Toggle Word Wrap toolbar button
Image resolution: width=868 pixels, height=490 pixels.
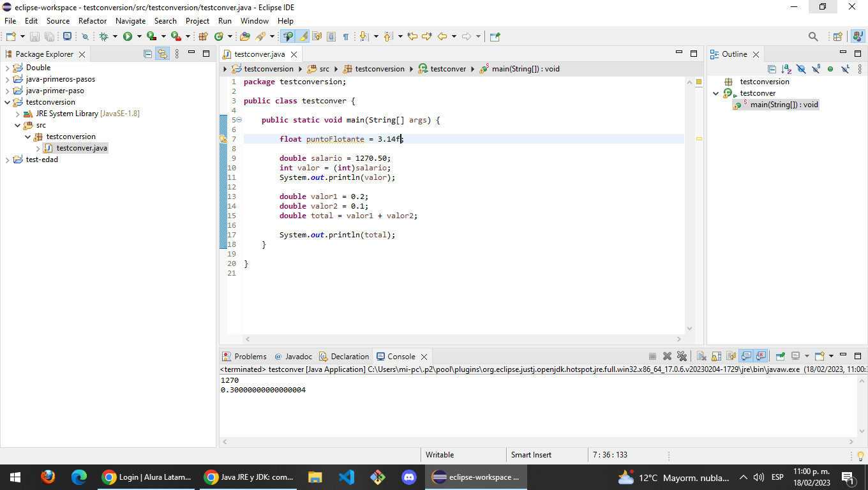[x=317, y=36]
